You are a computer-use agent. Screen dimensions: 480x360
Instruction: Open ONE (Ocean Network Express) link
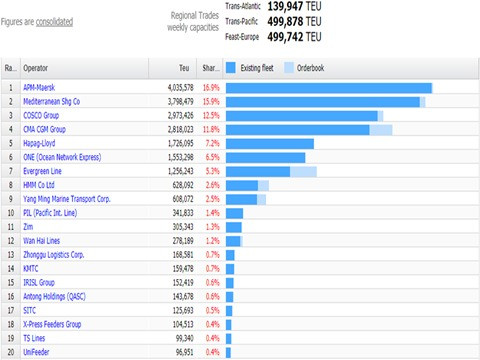coord(62,157)
